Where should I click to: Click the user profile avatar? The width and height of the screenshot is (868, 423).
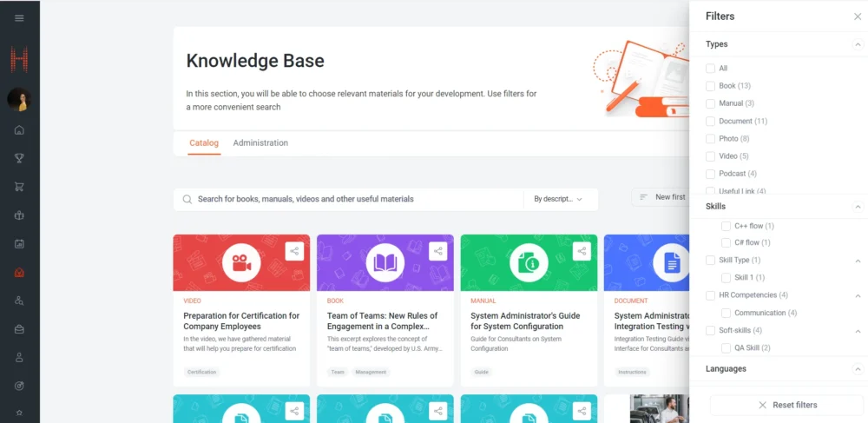19,99
